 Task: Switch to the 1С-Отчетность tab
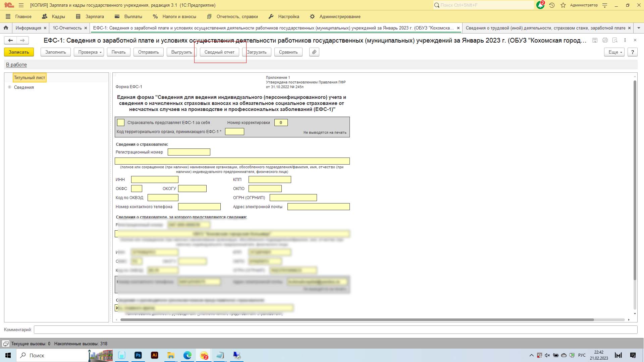click(x=67, y=28)
